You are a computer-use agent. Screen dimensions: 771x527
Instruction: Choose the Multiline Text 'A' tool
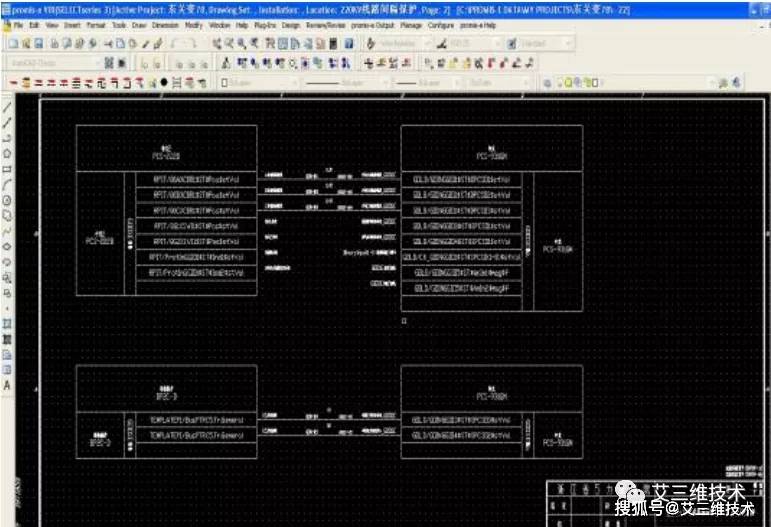[7, 385]
